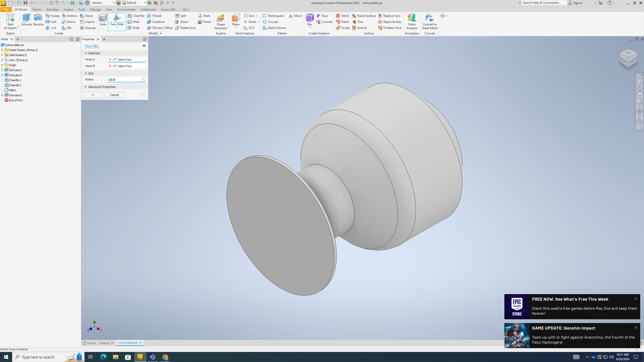Choose the Sweep tool
Image resolution: width=644 pixels, height=362 pixels.
[x=53, y=16]
